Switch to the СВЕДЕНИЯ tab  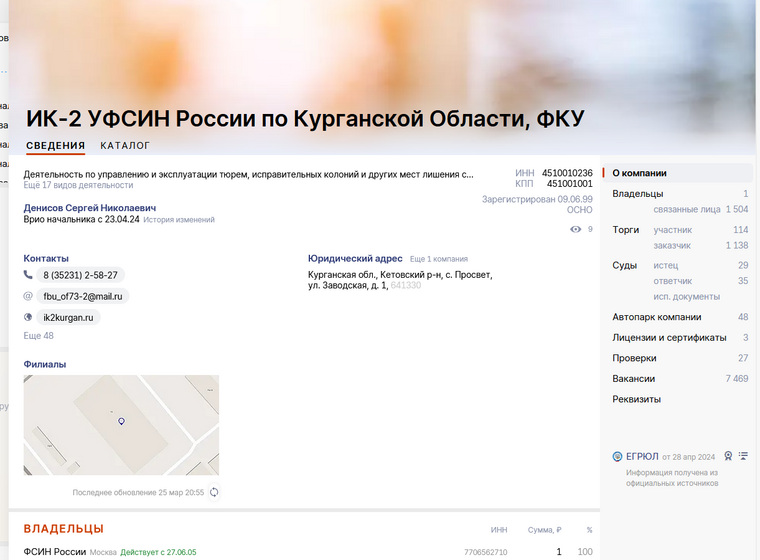tap(56, 145)
